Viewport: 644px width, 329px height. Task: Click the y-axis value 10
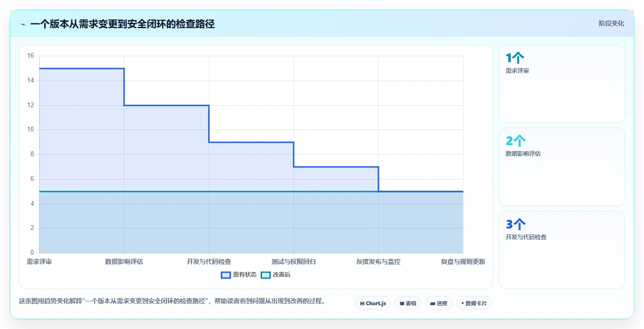point(31,130)
